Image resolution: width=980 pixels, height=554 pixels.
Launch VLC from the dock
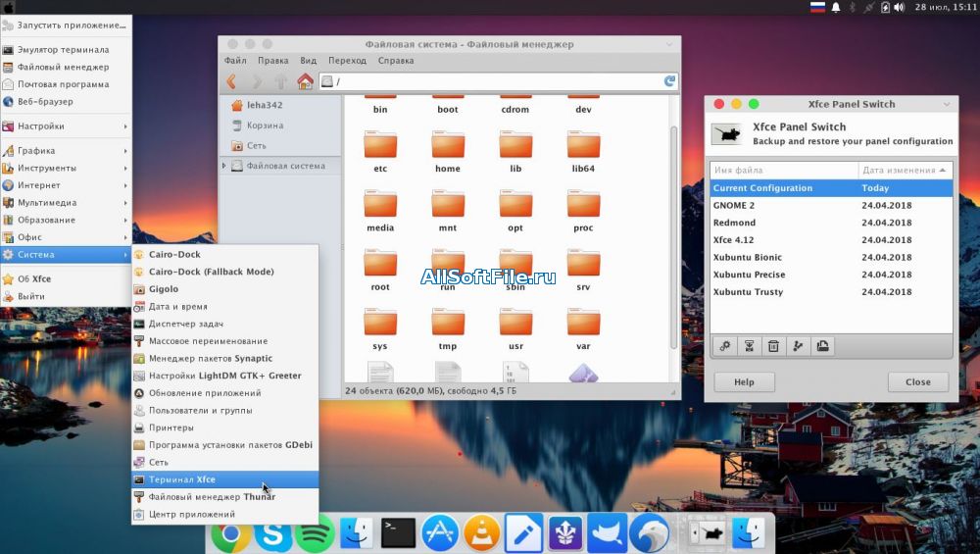[482, 533]
